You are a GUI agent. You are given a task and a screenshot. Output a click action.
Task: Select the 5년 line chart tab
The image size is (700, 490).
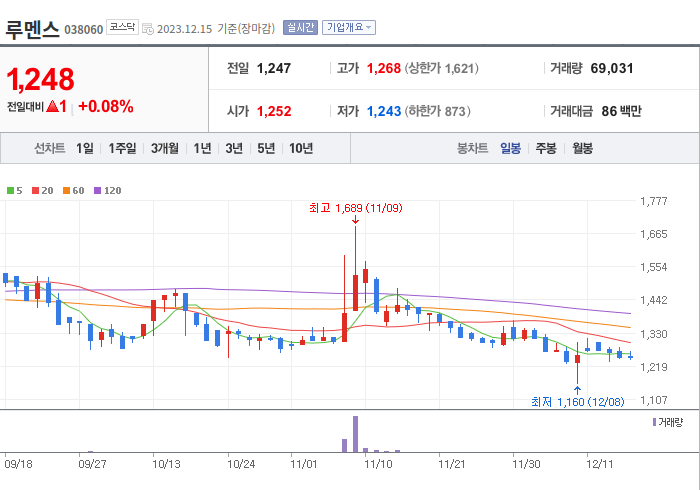266,148
